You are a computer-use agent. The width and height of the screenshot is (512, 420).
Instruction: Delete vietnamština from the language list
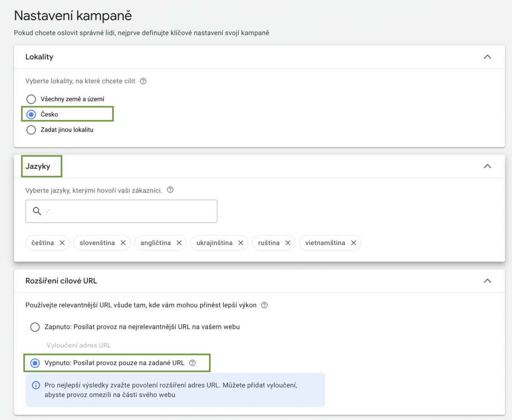point(353,243)
